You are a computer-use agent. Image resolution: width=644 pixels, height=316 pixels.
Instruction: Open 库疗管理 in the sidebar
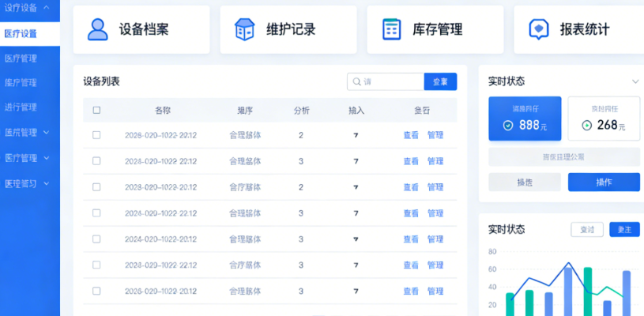coord(21,82)
